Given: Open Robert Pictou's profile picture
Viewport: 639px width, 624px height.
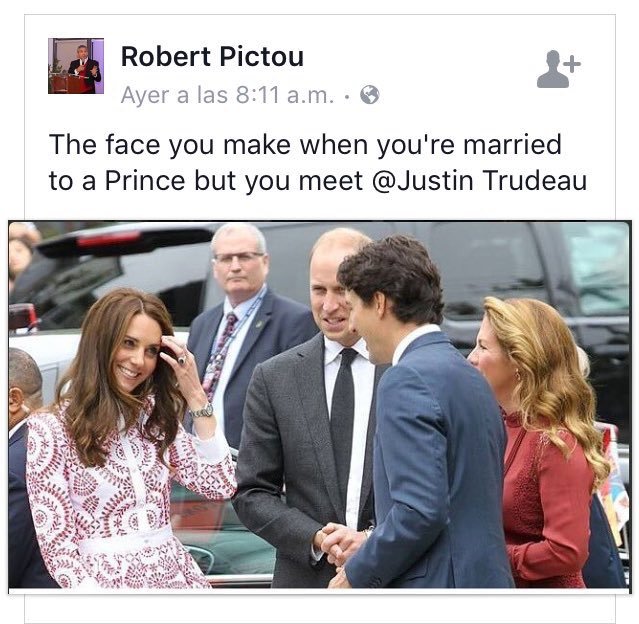Looking at the screenshot, I should tap(76, 66).
